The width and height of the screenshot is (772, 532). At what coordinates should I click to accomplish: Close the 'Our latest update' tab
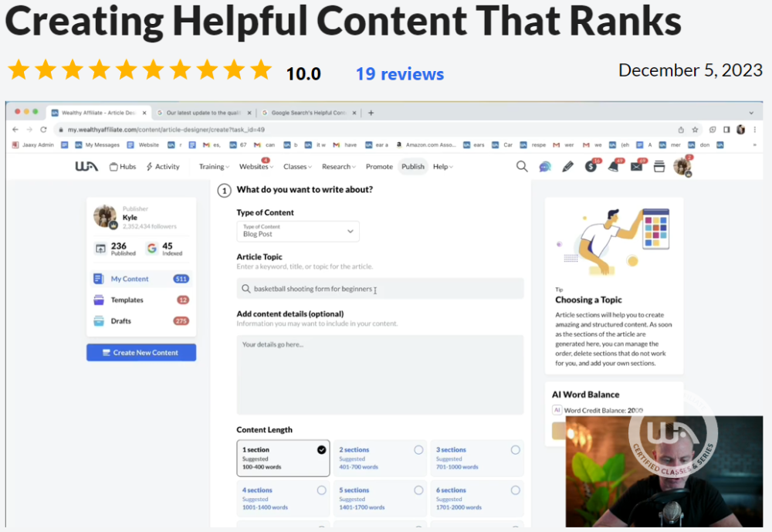249,113
